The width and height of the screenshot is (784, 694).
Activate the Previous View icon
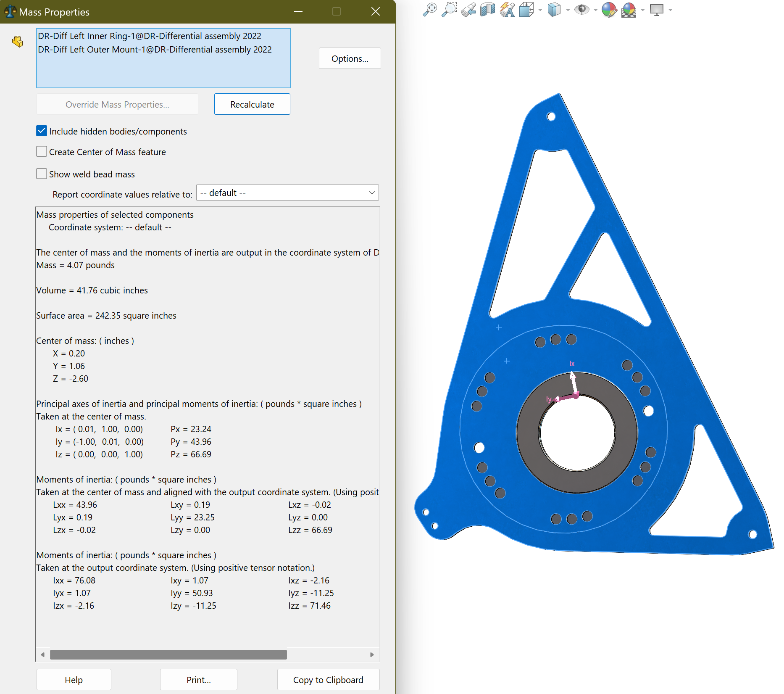[468, 10]
